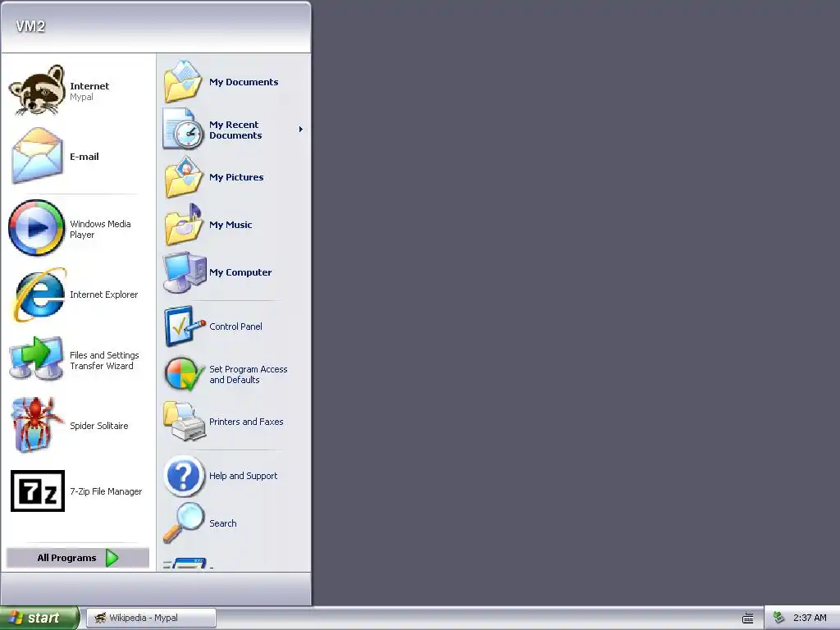Click the Search label

(222, 523)
